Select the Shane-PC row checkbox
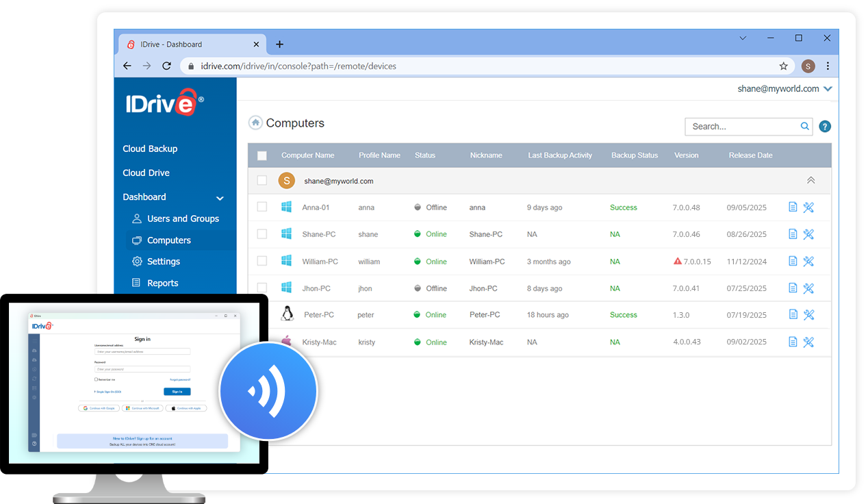Image resolution: width=868 pixels, height=504 pixels. pyautogui.click(x=262, y=234)
